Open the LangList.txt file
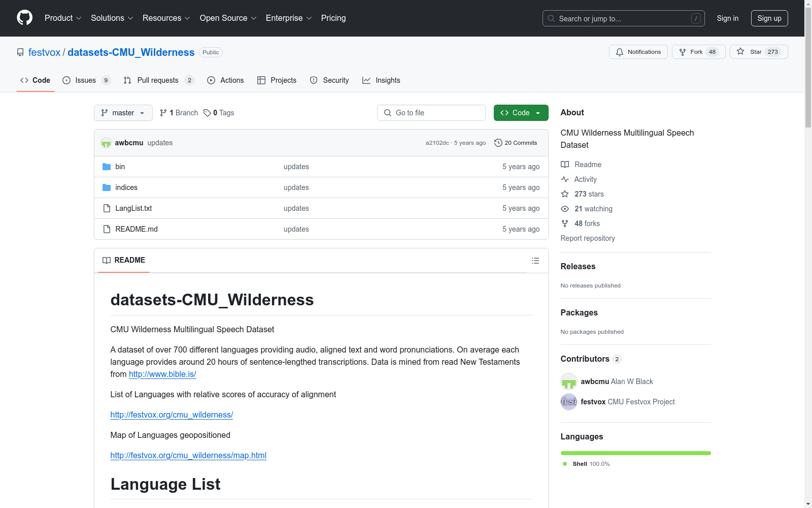 point(133,208)
